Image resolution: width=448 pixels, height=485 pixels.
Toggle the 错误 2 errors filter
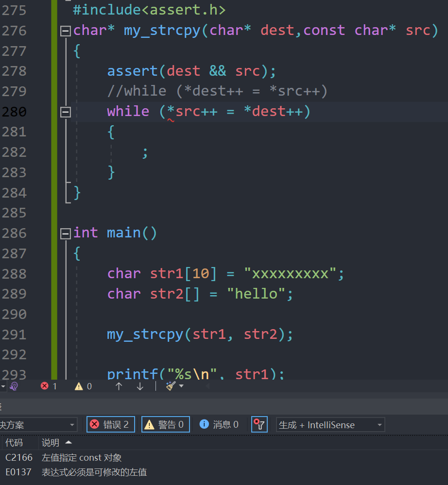click(x=110, y=424)
